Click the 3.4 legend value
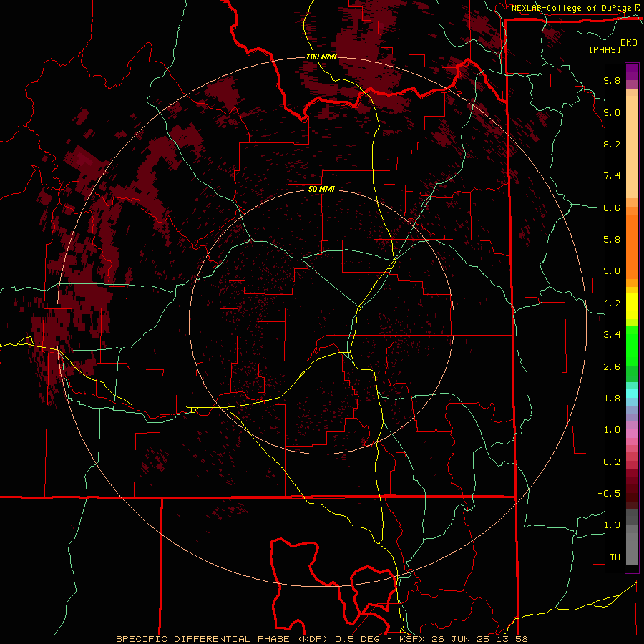 point(612,335)
